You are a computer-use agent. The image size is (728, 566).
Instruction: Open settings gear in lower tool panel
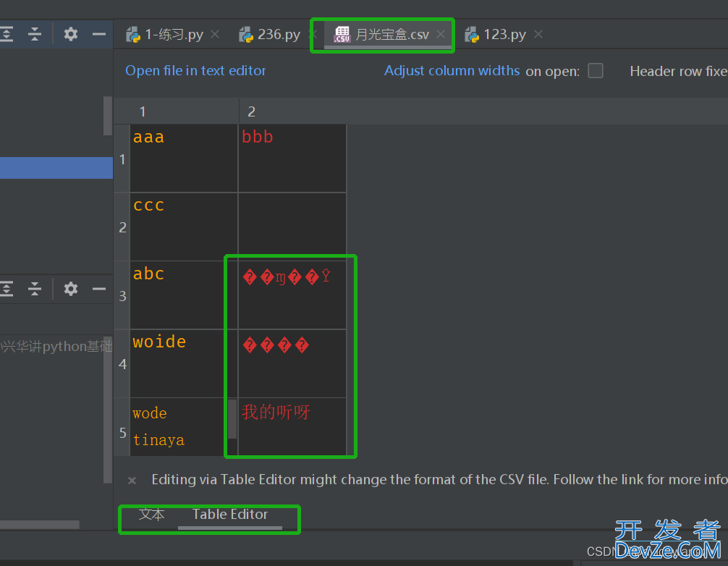point(71,289)
